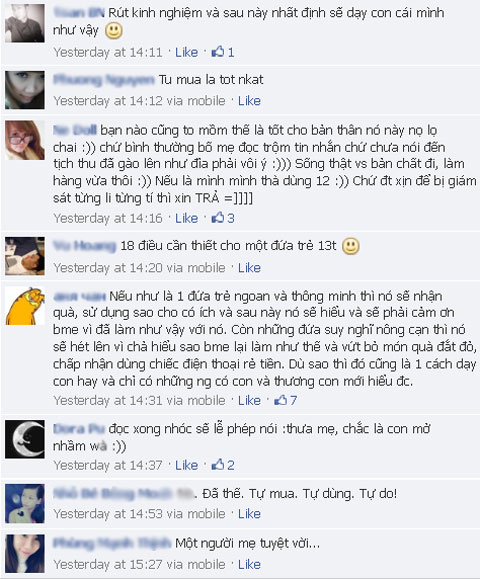This screenshot has width=480, height=579.
Task: Open avatar of the 14:53 commenter
Action: pos(25,504)
